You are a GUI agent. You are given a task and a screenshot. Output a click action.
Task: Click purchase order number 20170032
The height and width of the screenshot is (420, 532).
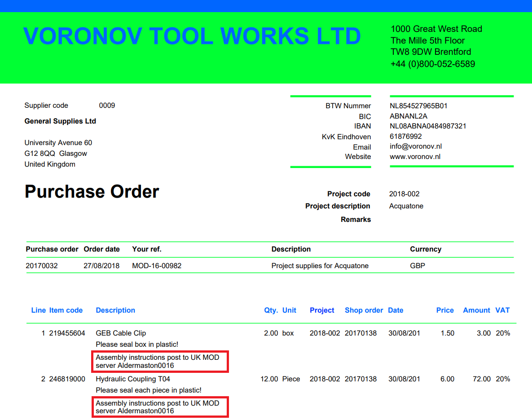click(x=42, y=266)
